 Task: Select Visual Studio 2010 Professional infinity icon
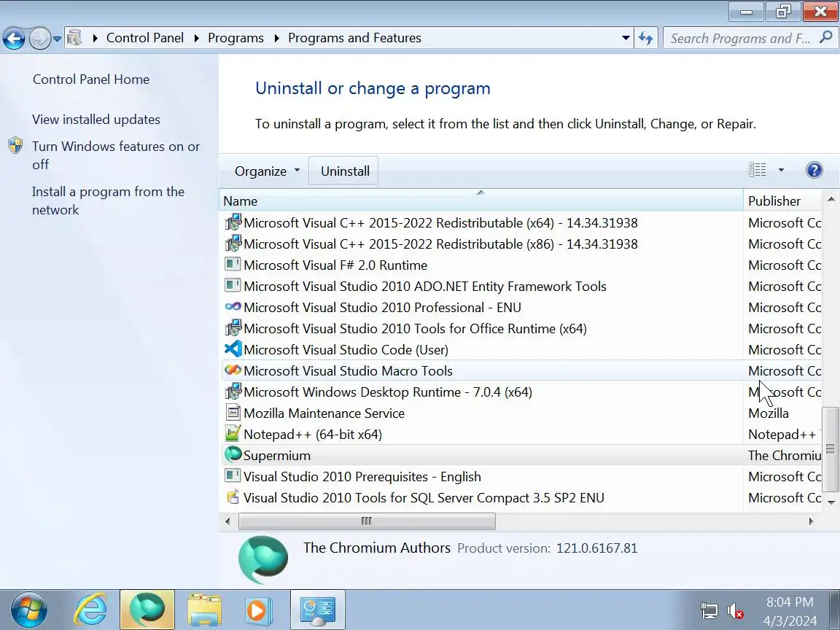point(233,307)
